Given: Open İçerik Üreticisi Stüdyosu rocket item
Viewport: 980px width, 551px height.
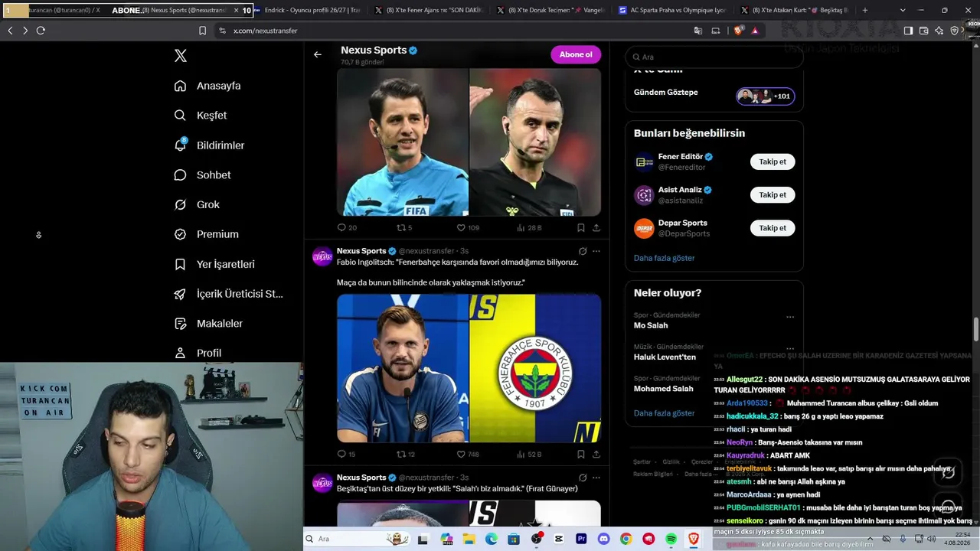Looking at the screenshot, I should pos(228,294).
